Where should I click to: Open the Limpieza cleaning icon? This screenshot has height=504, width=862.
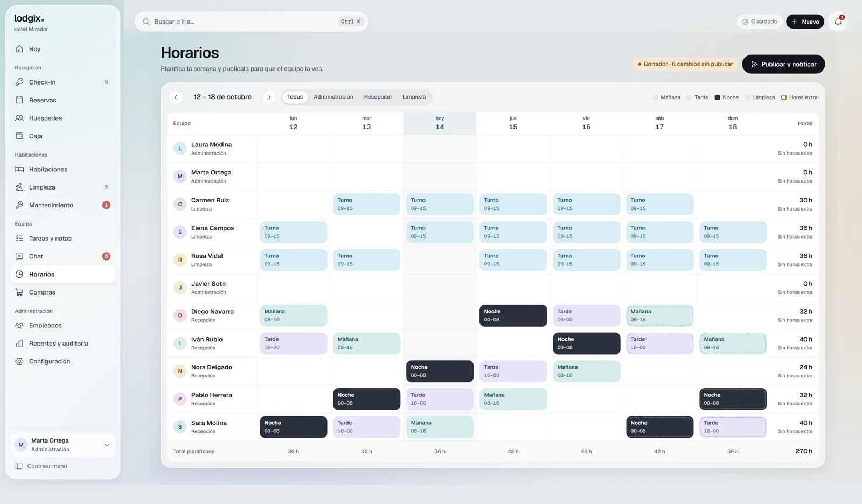[x=19, y=187]
